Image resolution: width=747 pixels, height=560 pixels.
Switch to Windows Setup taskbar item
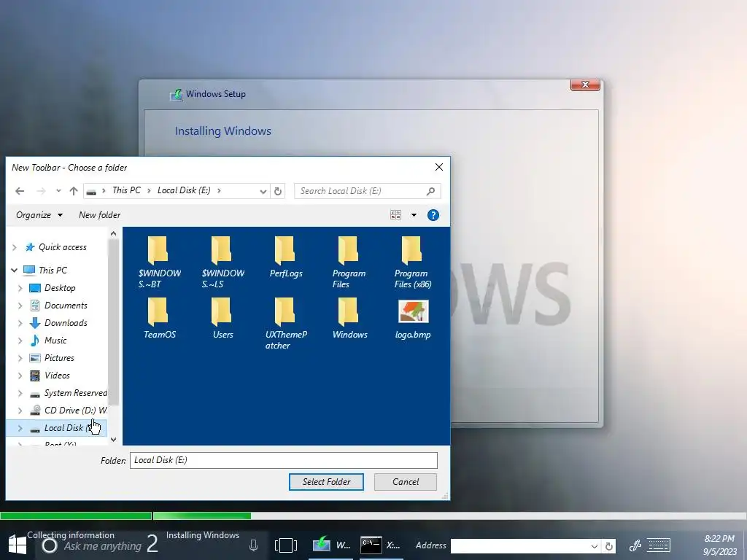[x=332, y=545]
